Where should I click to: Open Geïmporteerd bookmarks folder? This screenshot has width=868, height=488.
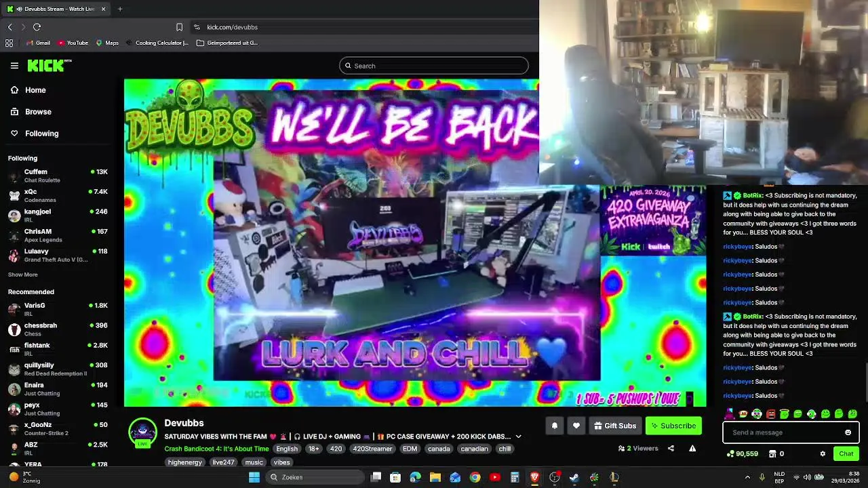[227, 43]
